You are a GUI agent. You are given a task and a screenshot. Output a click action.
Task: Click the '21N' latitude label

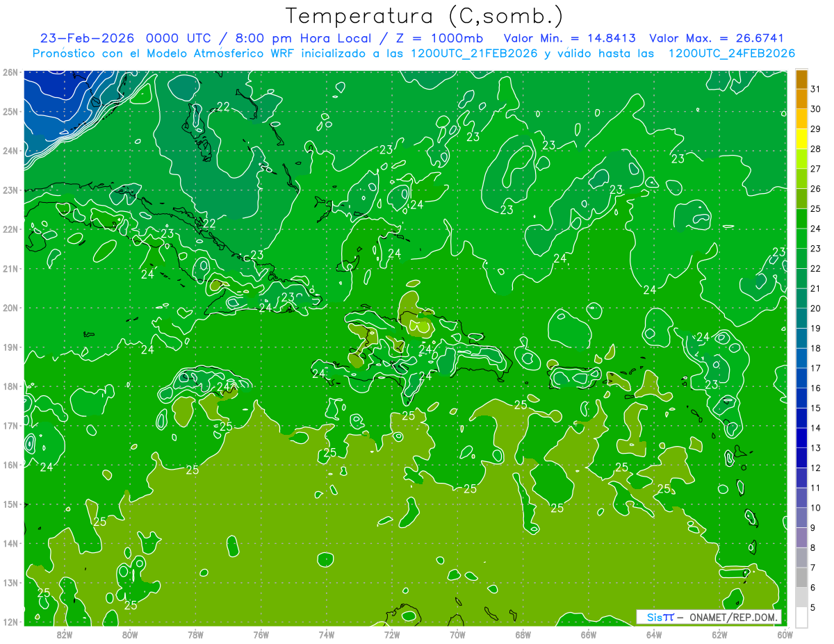10,269
